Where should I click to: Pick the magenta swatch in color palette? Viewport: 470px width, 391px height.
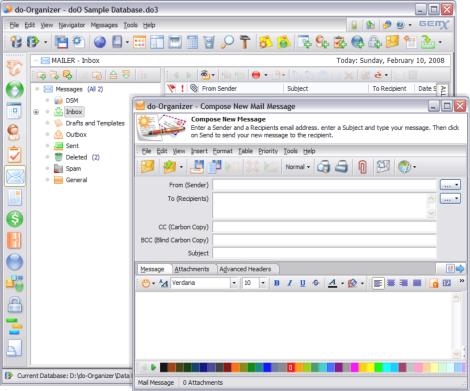[355, 367]
